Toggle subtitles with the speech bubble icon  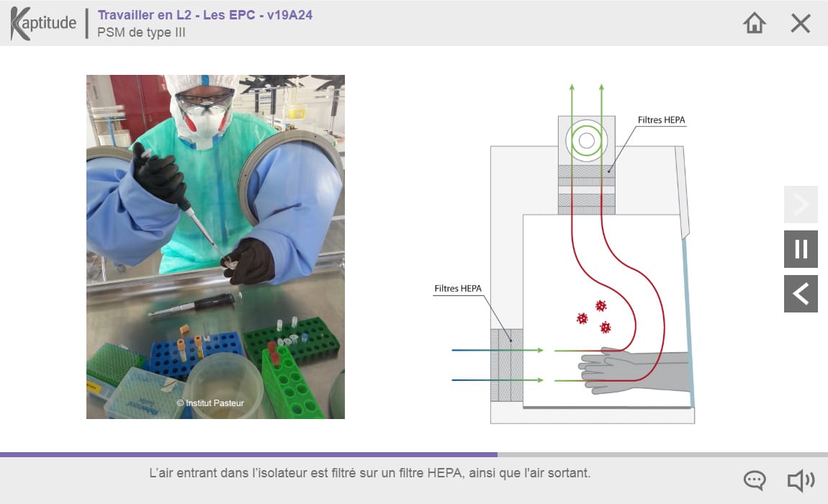[x=754, y=480]
